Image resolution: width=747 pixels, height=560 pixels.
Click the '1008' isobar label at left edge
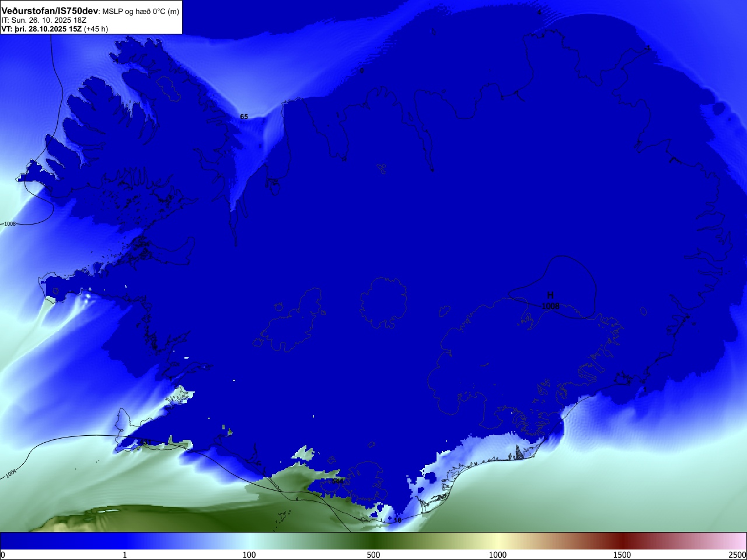point(9,224)
